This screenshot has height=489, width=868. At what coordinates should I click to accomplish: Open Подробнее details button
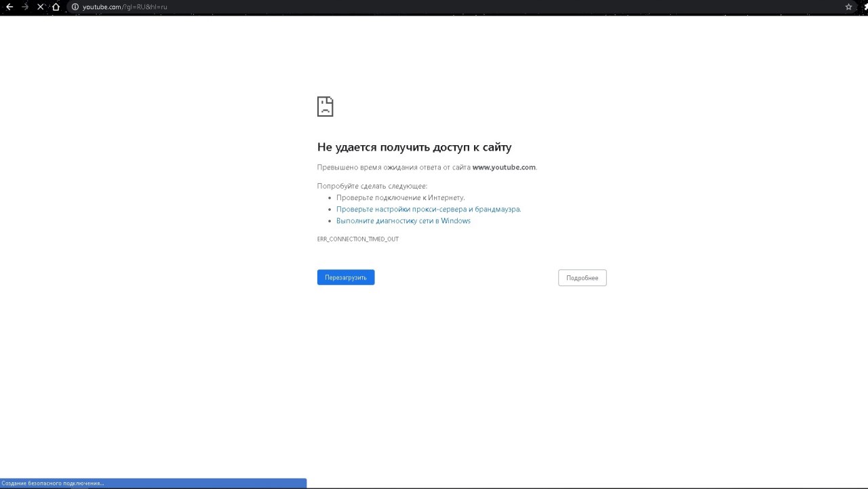coord(583,278)
